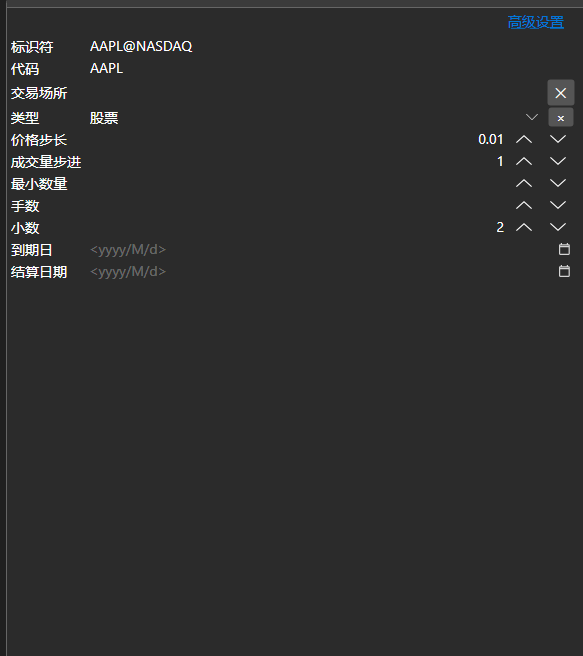Select the 代码 value AAPL
Screen dimensions: 583x656
pos(106,68)
